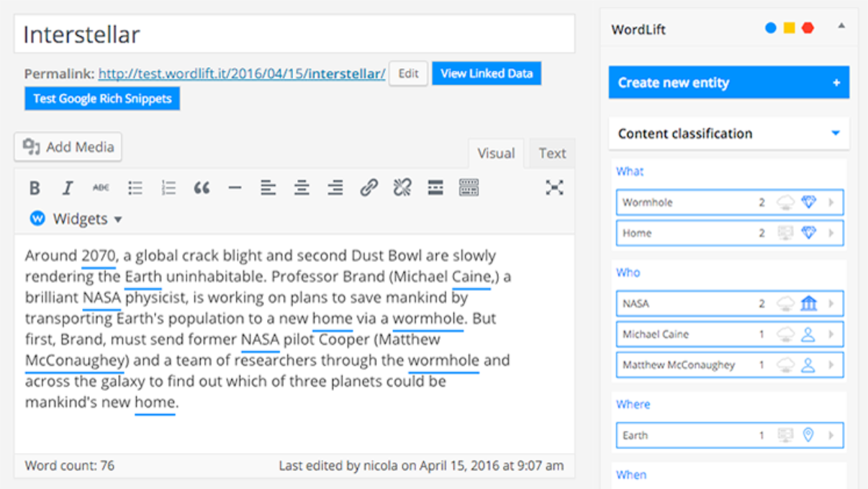Expand the NASA entity row arrow
Image resolution: width=868 pixels, height=489 pixels.
click(x=831, y=304)
